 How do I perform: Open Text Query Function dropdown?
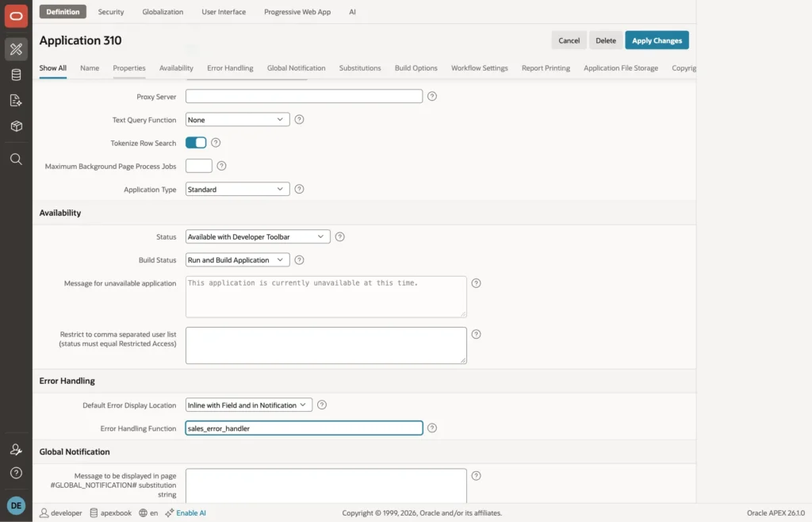(237, 120)
